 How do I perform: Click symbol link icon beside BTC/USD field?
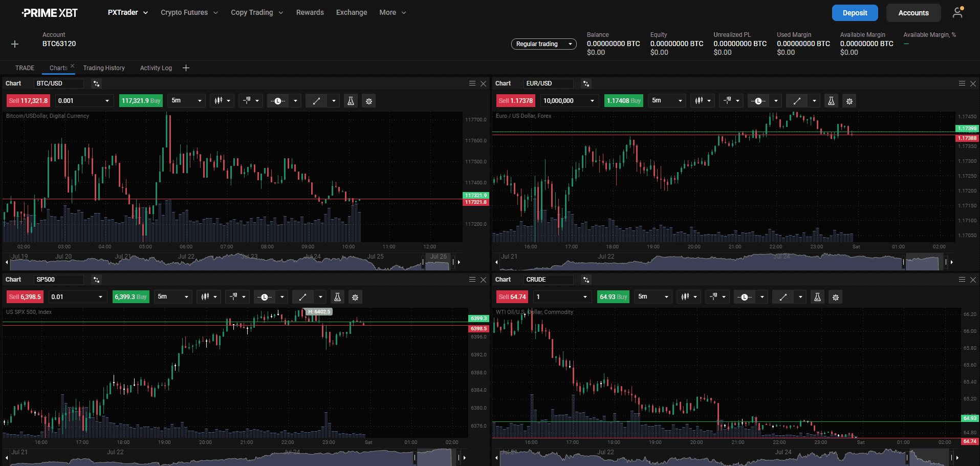point(96,83)
